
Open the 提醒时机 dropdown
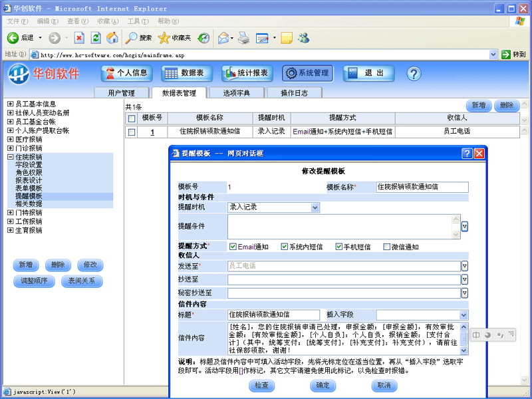(273, 207)
